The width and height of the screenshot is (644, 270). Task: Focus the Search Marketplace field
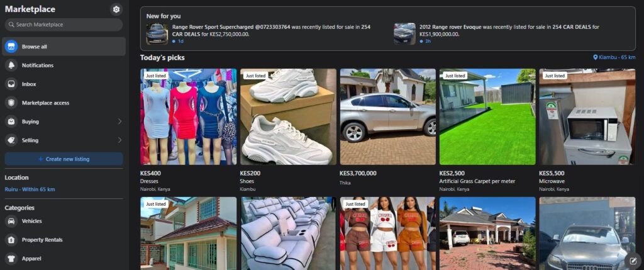click(64, 25)
